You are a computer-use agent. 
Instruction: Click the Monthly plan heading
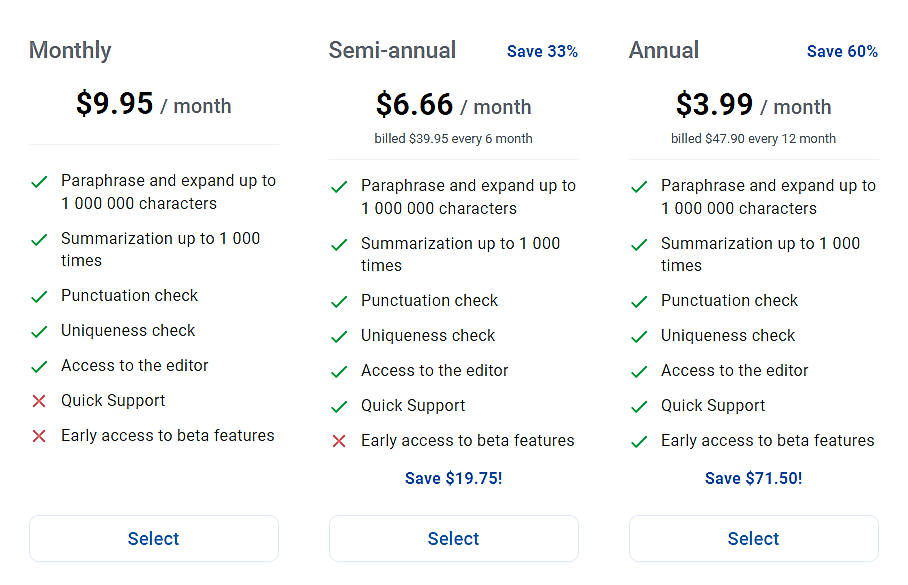(70, 50)
